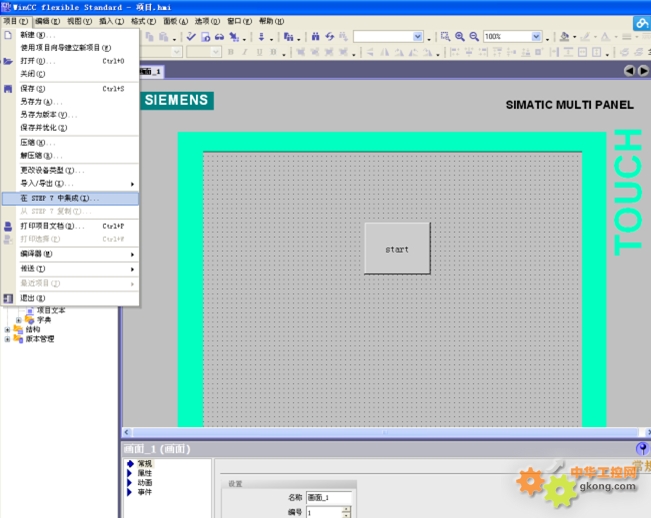Open the 帮助 menu in menu bar
Screen dimensions: 651x518
coord(272,21)
